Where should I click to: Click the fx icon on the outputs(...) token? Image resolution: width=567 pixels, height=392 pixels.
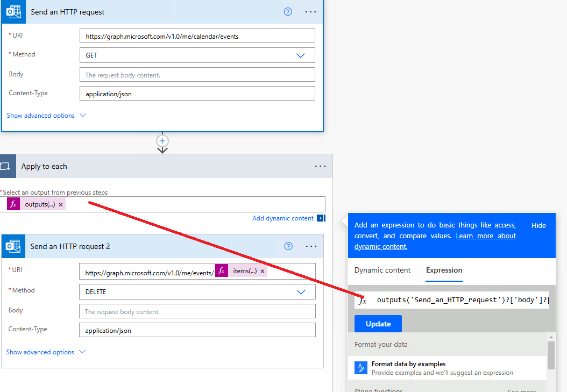13,204
